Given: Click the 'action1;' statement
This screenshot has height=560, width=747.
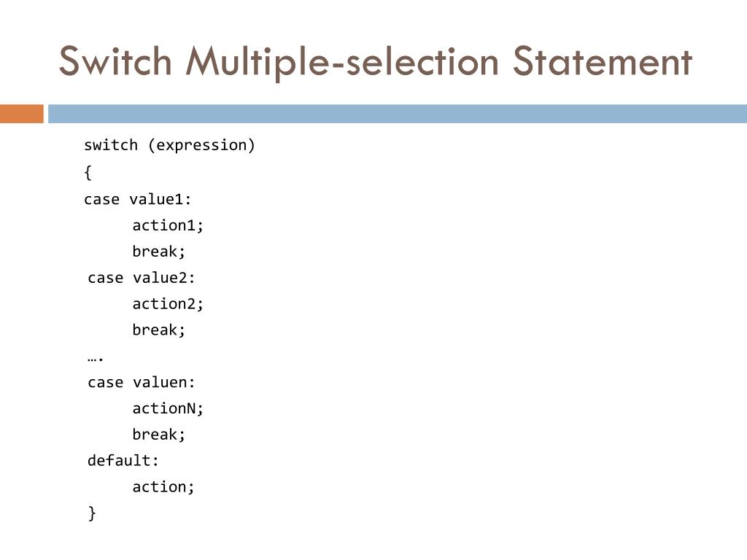Looking at the screenshot, I should [x=168, y=225].
